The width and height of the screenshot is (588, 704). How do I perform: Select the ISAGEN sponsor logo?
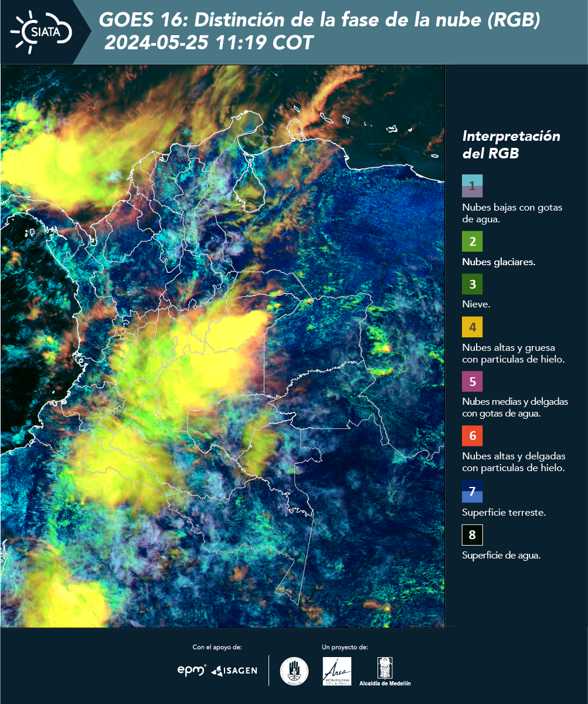(234, 670)
